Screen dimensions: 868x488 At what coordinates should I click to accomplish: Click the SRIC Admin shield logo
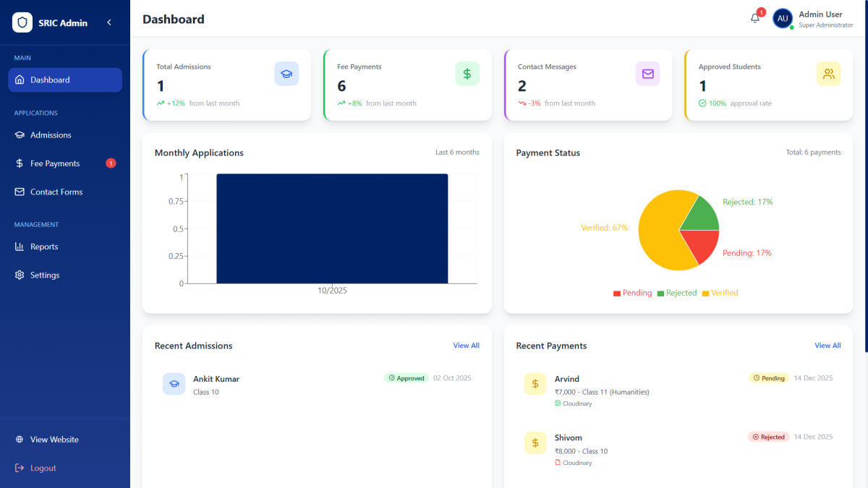click(22, 22)
